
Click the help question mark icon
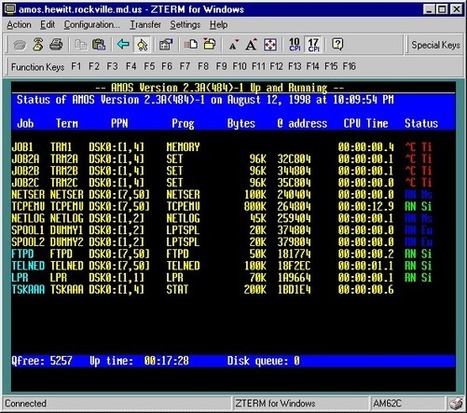click(337, 44)
